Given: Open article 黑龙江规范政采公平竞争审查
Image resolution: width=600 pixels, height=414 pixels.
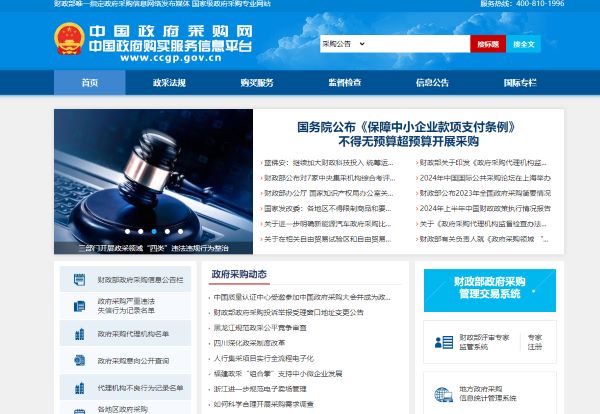Looking at the screenshot, I should tap(260, 328).
